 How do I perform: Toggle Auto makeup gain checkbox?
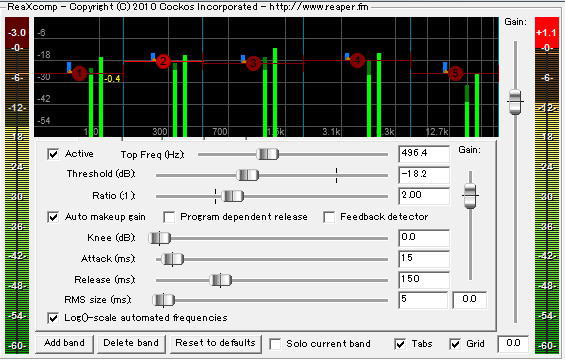(x=53, y=217)
